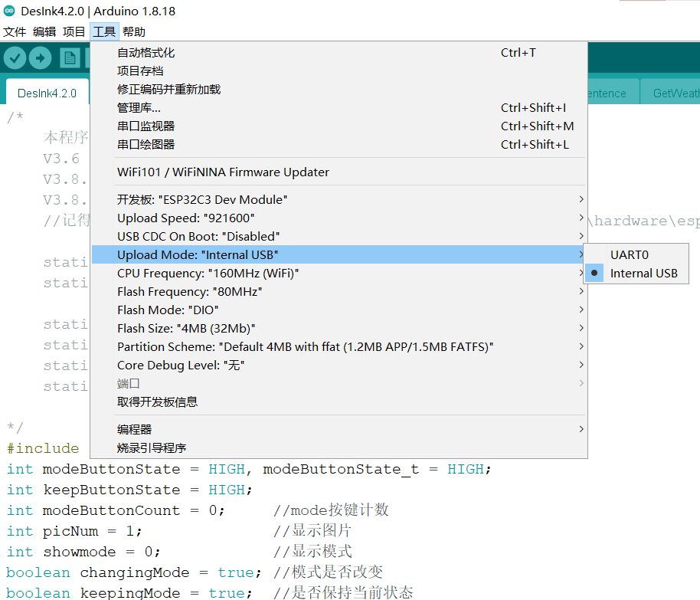
Task: Expand the 编程器 programmer submenu
Action: pos(339,429)
